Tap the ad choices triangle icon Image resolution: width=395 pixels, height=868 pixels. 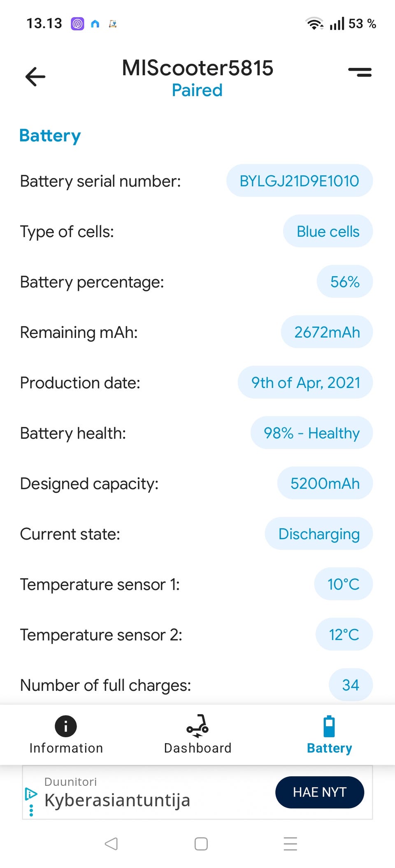(x=31, y=793)
